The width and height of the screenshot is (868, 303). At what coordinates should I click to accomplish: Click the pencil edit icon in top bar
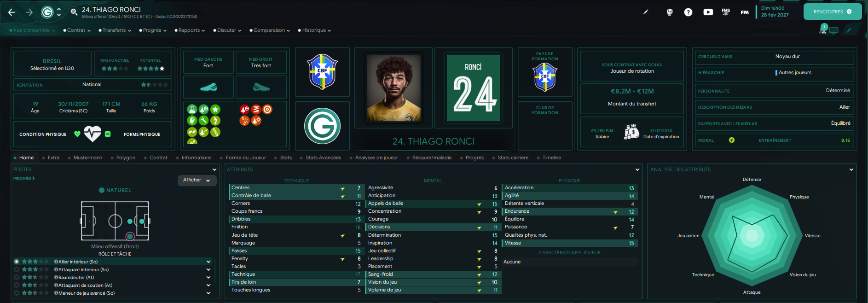pos(646,12)
